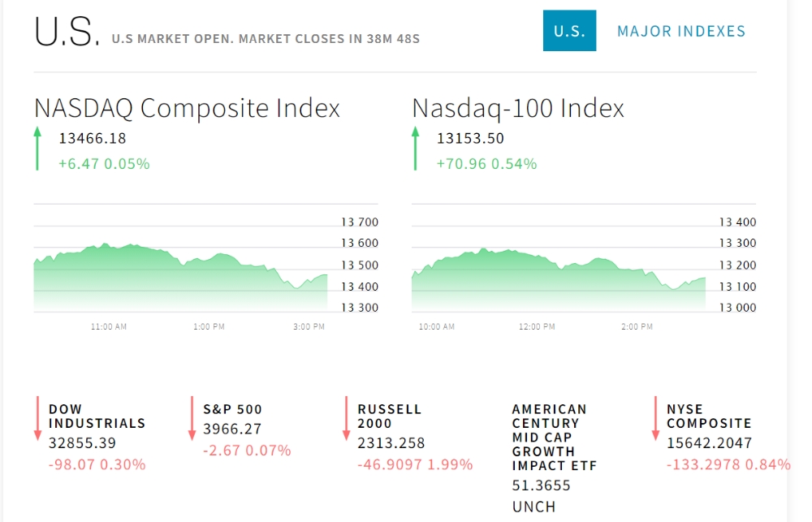Viewport: 812px width, 522px height.
Task: Click NASDAQ Composite green up arrow
Action: tap(37, 149)
